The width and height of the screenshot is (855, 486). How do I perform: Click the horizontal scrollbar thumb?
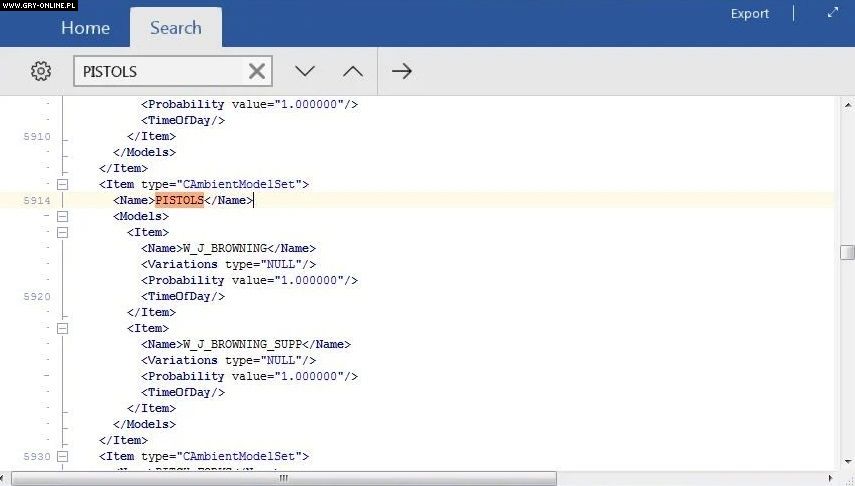coord(283,478)
